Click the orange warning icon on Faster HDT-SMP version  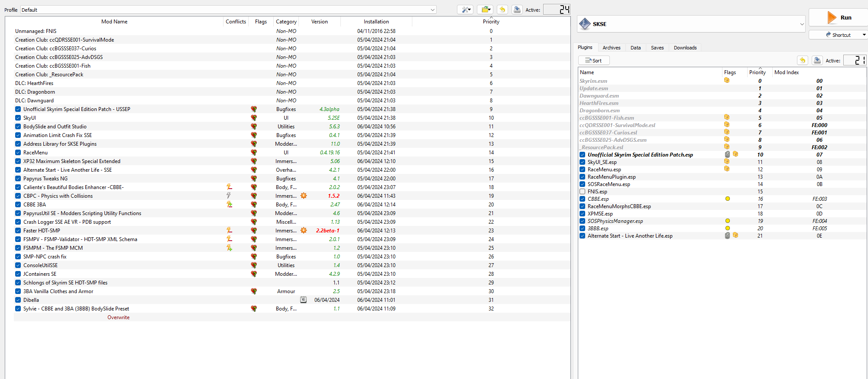click(x=304, y=230)
